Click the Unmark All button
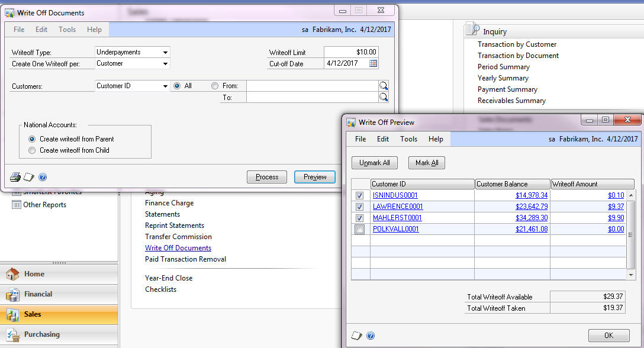The width and height of the screenshot is (644, 348). click(x=375, y=163)
